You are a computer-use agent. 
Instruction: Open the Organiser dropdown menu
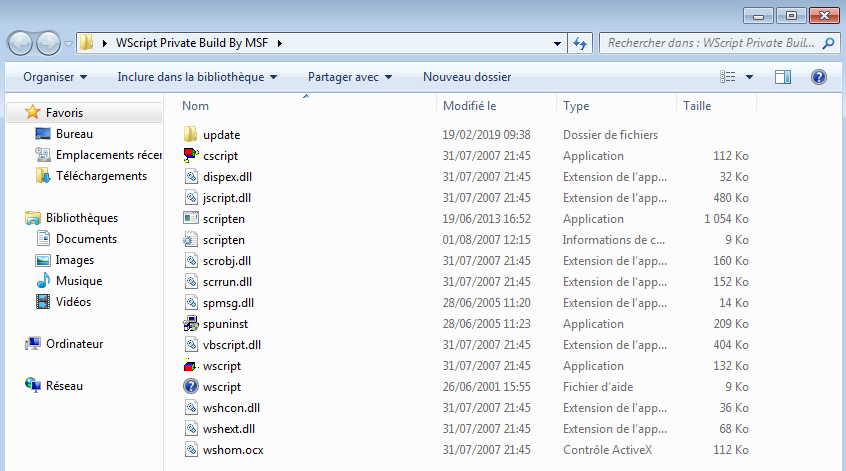(55, 77)
